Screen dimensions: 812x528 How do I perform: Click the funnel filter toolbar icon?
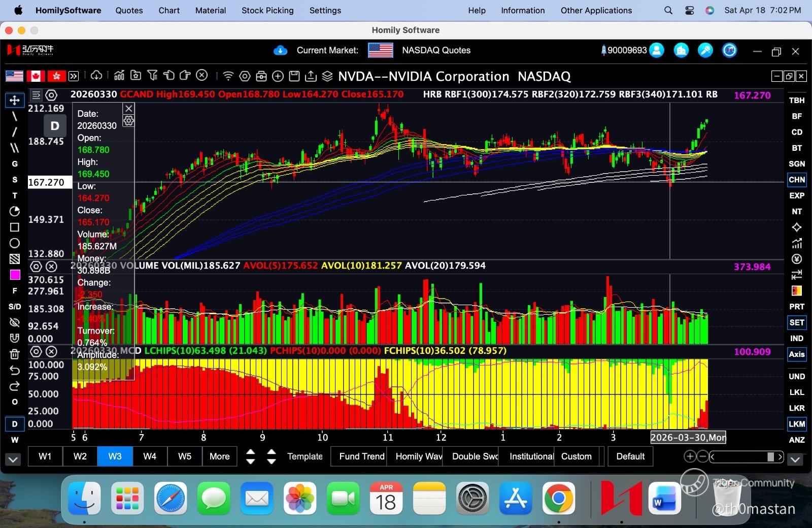[x=152, y=76]
